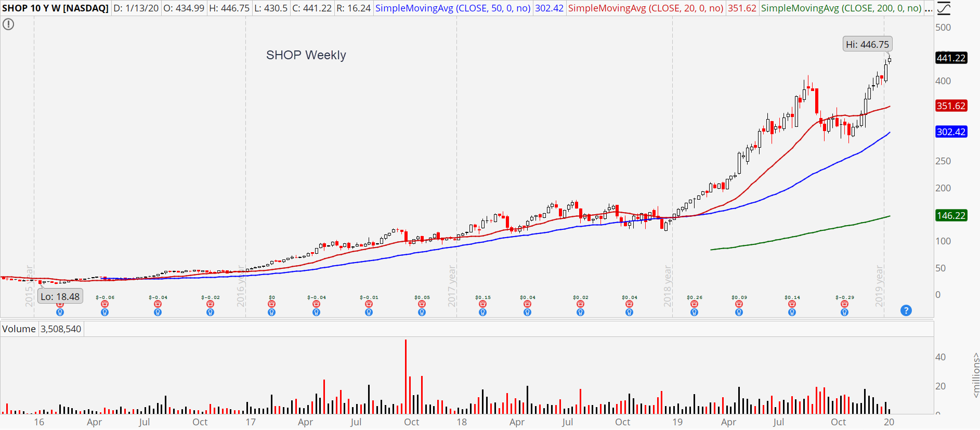Screen dimensions: 980x430
Task: Open the red earnings phone under $-0.29
Action: pyautogui.click(x=844, y=304)
